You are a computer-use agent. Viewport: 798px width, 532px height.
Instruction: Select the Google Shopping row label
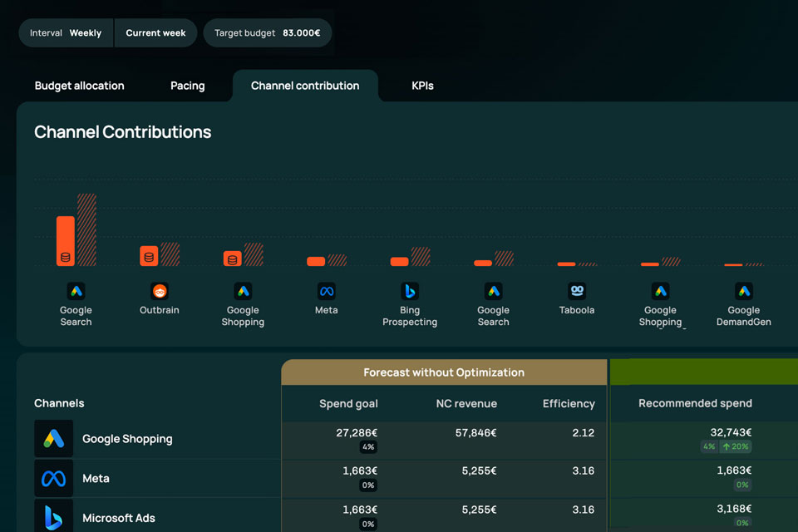tap(127, 439)
